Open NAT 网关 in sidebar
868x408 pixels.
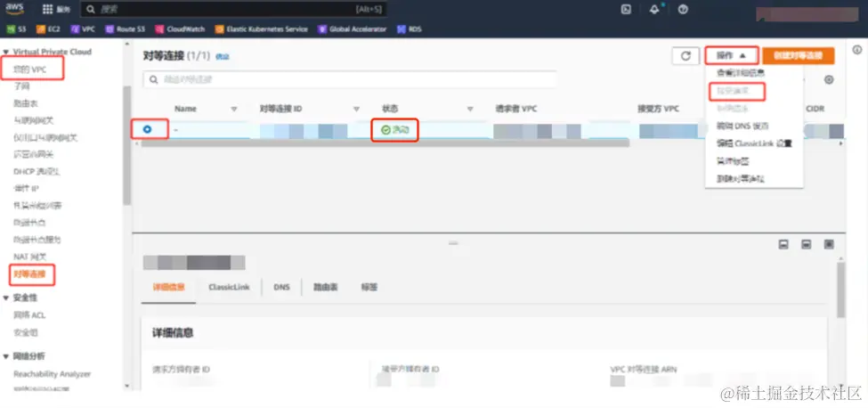point(30,257)
